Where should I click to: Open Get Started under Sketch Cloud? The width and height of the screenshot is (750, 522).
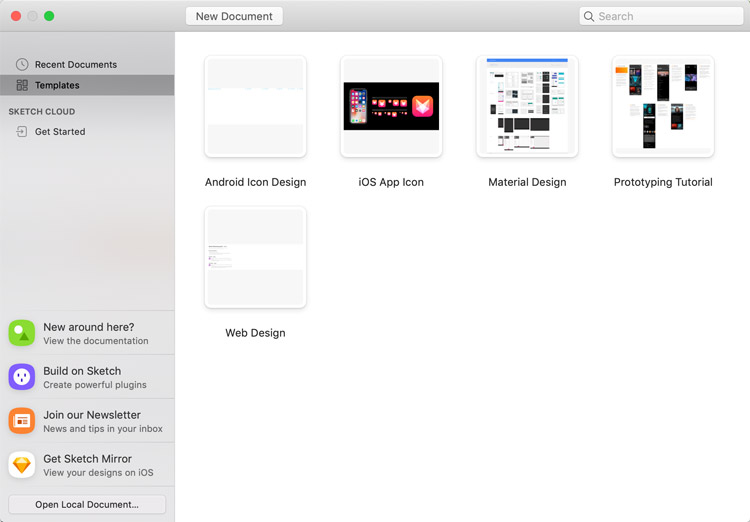(87, 132)
